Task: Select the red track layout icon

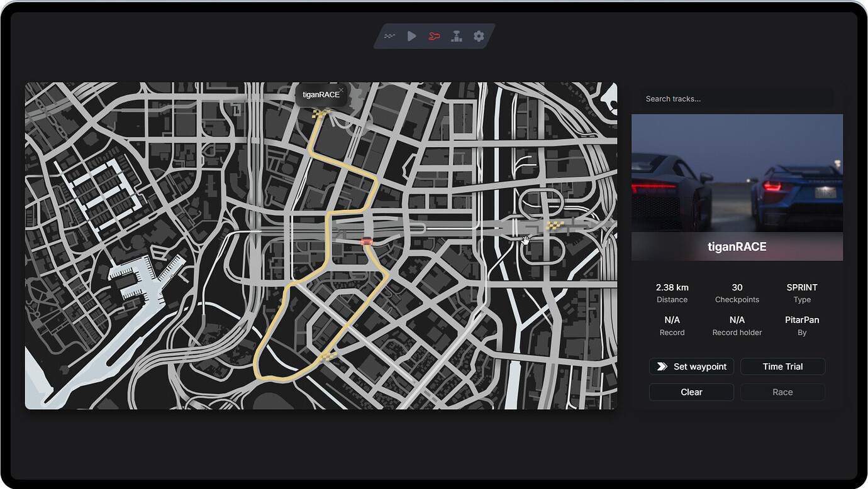Action: 434,36
